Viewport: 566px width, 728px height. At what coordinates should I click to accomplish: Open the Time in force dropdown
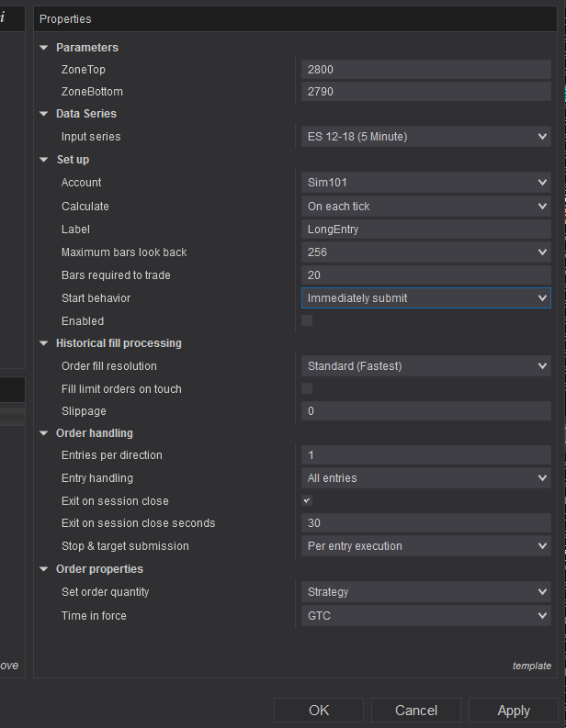[x=426, y=616]
